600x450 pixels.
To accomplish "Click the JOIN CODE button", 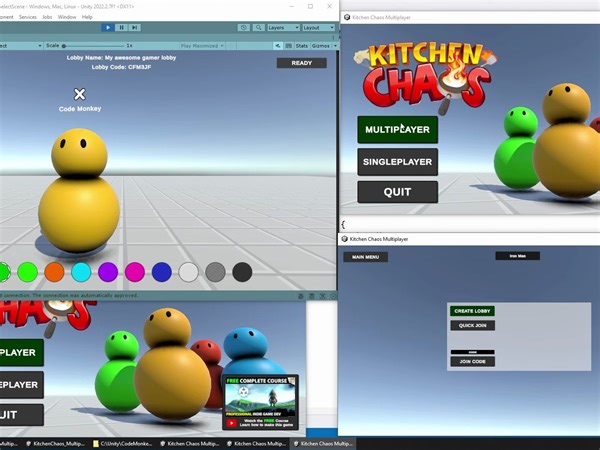I will tap(472, 361).
